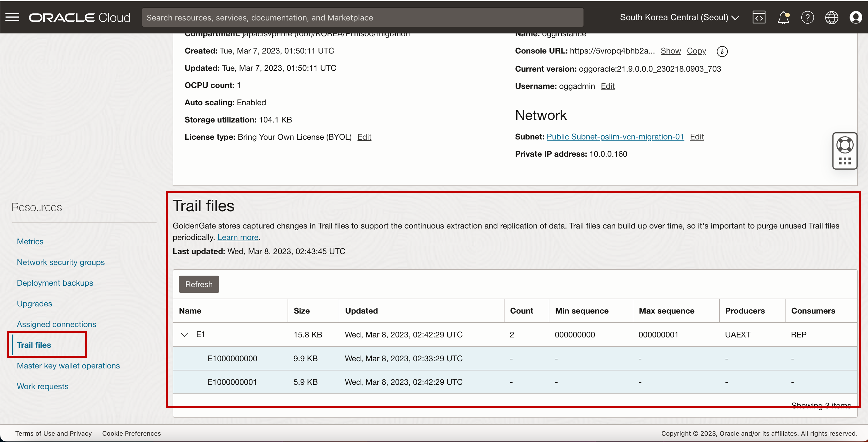Image resolution: width=868 pixels, height=442 pixels.
Task: Open Terms of Use and Privacy
Action: (x=53, y=433)
